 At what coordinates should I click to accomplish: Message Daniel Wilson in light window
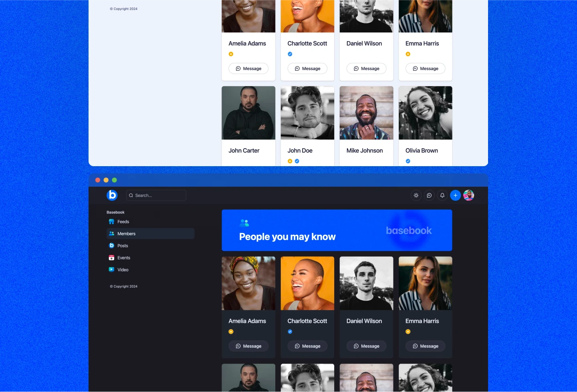coord(366,68)
